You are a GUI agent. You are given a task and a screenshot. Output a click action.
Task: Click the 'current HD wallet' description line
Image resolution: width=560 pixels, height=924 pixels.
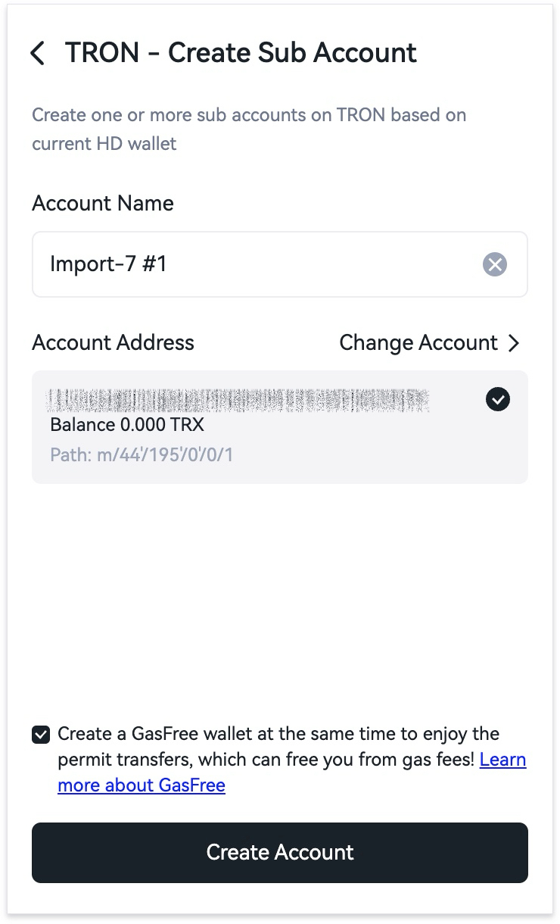(104, 144)
